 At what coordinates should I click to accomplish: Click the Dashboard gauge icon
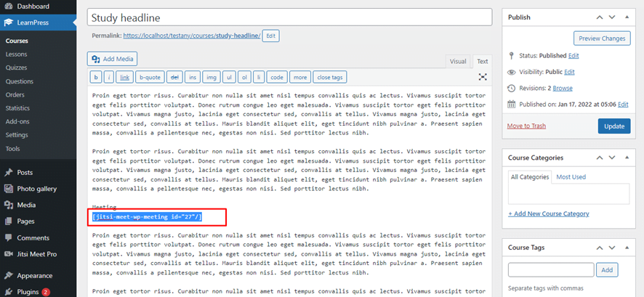tap(8, 7)
